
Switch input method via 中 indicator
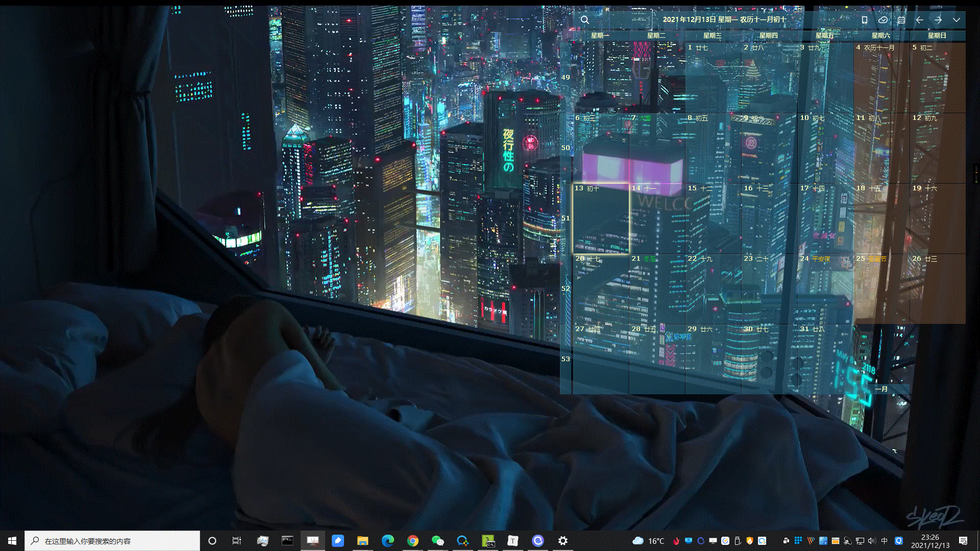pyautogui.click(x=884, y=541)
